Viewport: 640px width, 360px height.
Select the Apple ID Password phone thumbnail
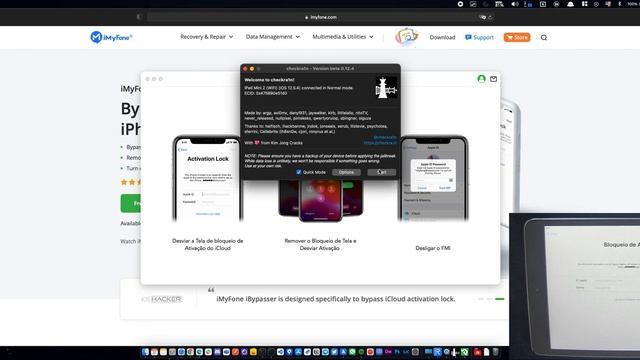[433, 179]
